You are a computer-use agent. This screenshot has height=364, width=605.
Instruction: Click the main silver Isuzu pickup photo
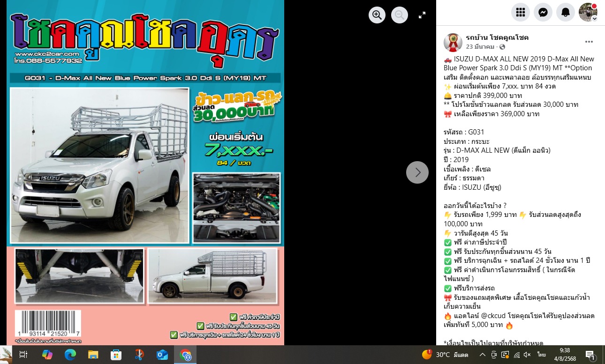pos(99,166)
